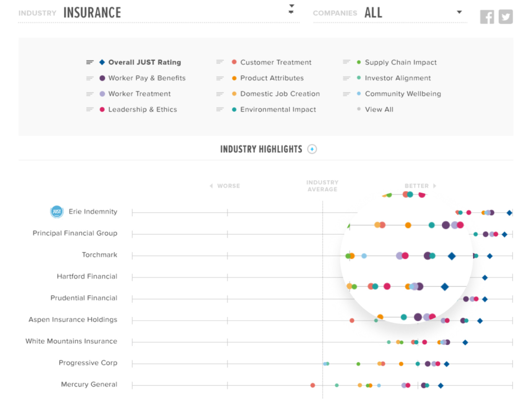
Task: Toggle the Domestic Job Creation metric
Action: pos(280,94)
